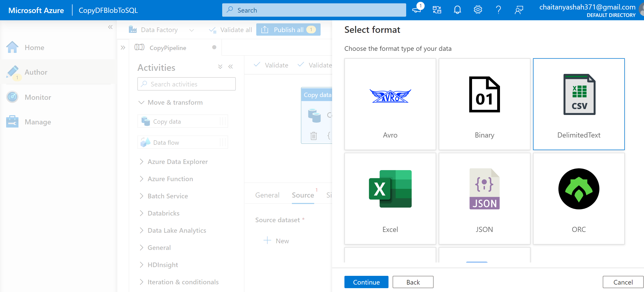Image resolution: width=644 pixels, height=292 pixels.
Task: Select the Avro format tile
Action: coord(390,104)
